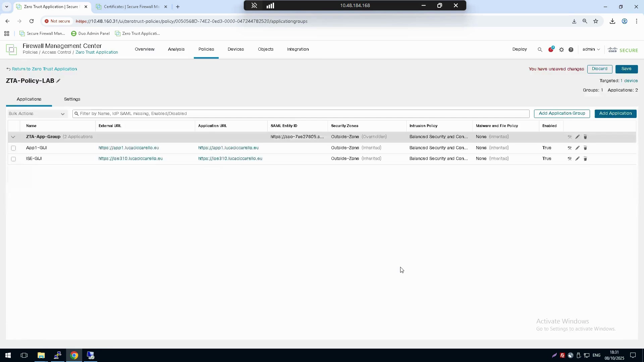Delete the ZTA-App-Group with trash icon
644x362 pixels.
(585, 137)
